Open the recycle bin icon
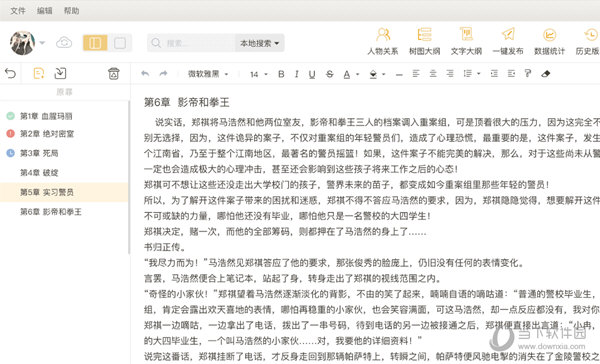Screen dimensions: 600x364 tap(114, 73)
